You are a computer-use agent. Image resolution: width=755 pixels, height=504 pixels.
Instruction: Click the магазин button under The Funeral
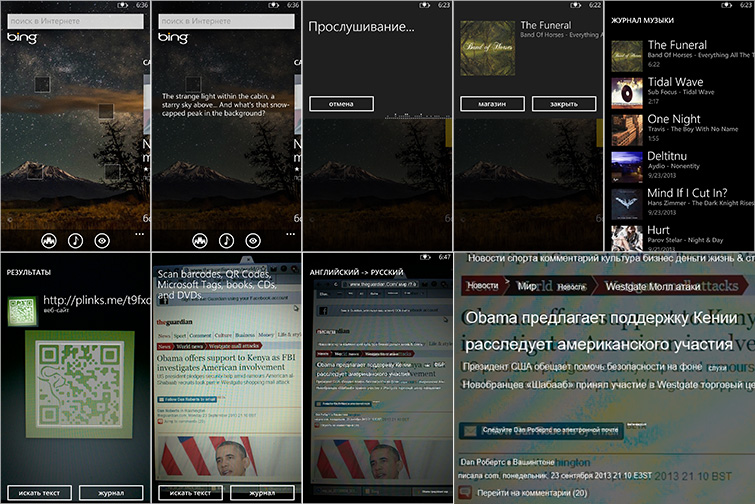click(x=492, y=104)
